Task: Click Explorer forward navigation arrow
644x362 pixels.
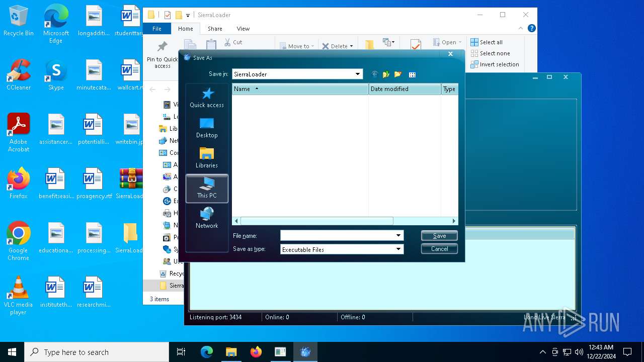Action: pos(167,89)
